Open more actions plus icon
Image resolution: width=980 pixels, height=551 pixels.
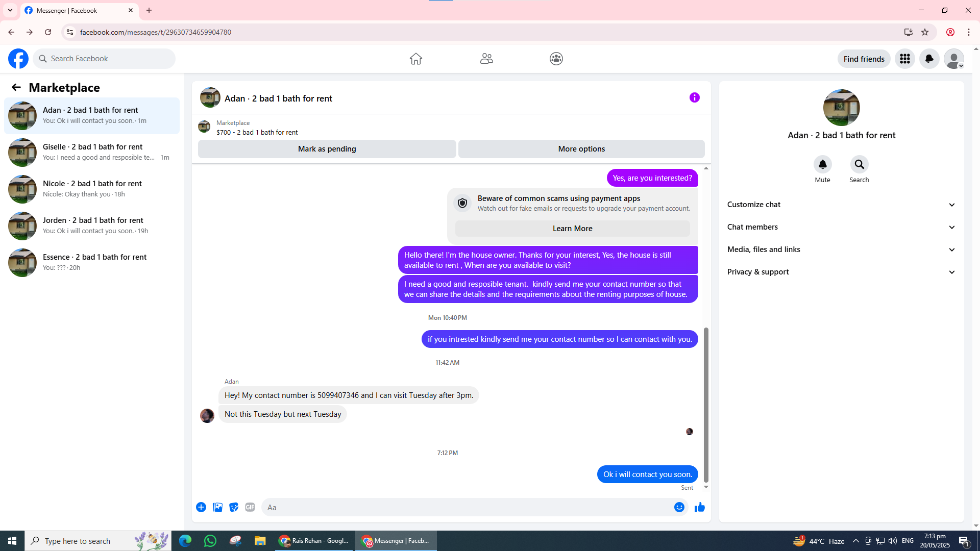(201, 507)
